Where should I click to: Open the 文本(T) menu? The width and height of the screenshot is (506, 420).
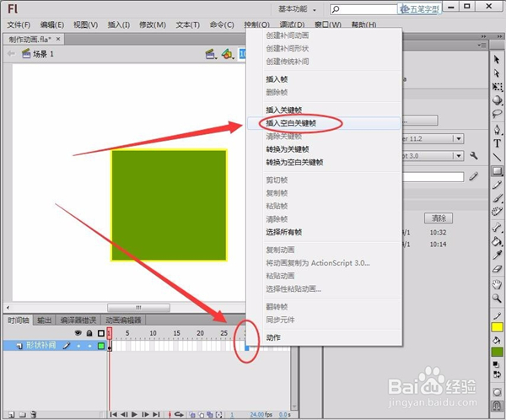187,24
